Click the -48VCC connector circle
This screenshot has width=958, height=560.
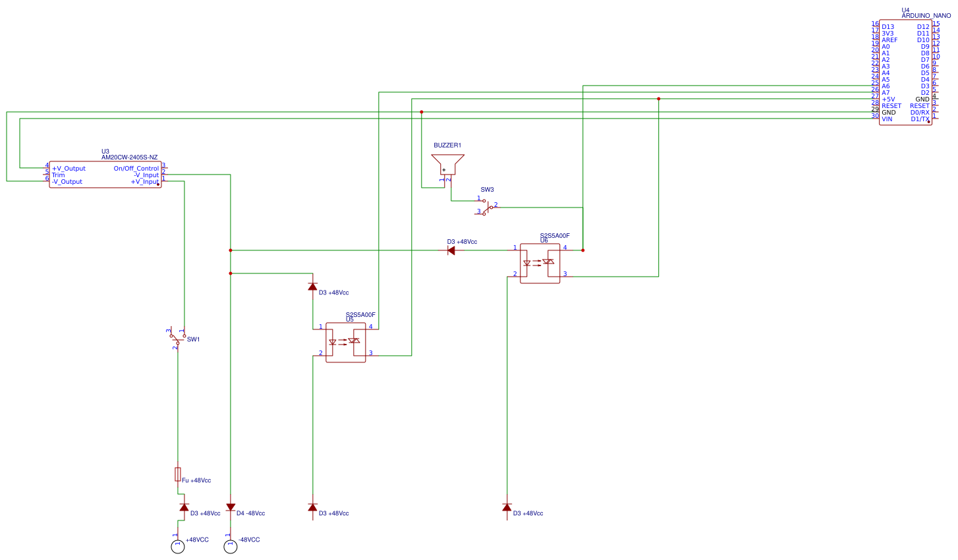[230, 546]
